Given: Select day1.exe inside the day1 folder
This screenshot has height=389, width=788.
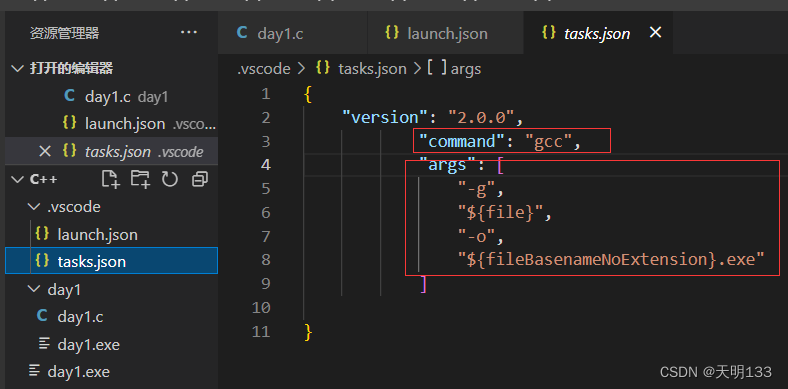Looking at the screenshot, I should coord(112,344).
